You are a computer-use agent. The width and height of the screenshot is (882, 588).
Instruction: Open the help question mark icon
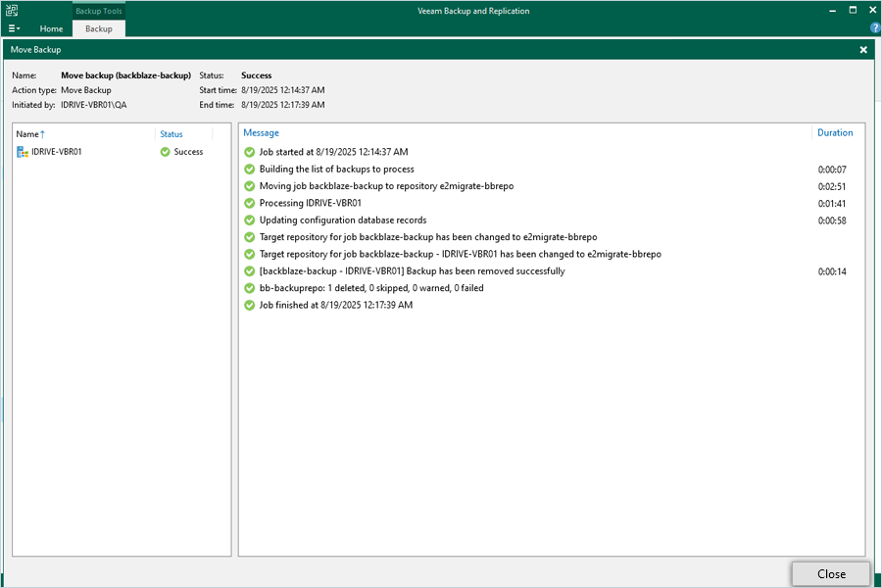tap(875, 28)
